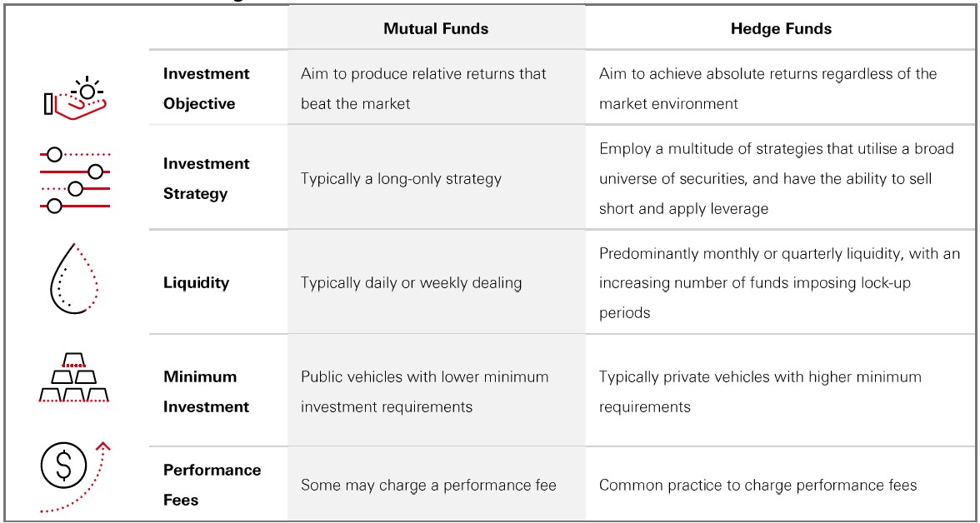This screenshot has width=980, height=523.
Task: Click 'Typically private vehicles' hedge funds cell
Action: pos(760,391)
